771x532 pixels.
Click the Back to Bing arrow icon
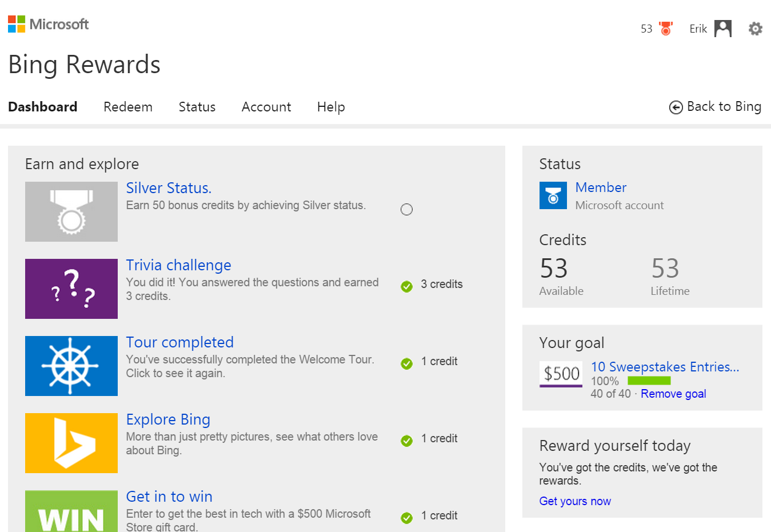click(676, 107)
